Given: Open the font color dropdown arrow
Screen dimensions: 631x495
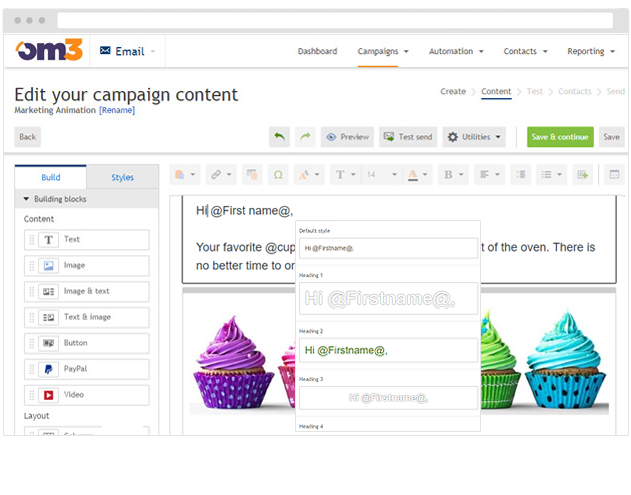Looking at the screenshot, I should pyautogui.click(x=425, y=174).
